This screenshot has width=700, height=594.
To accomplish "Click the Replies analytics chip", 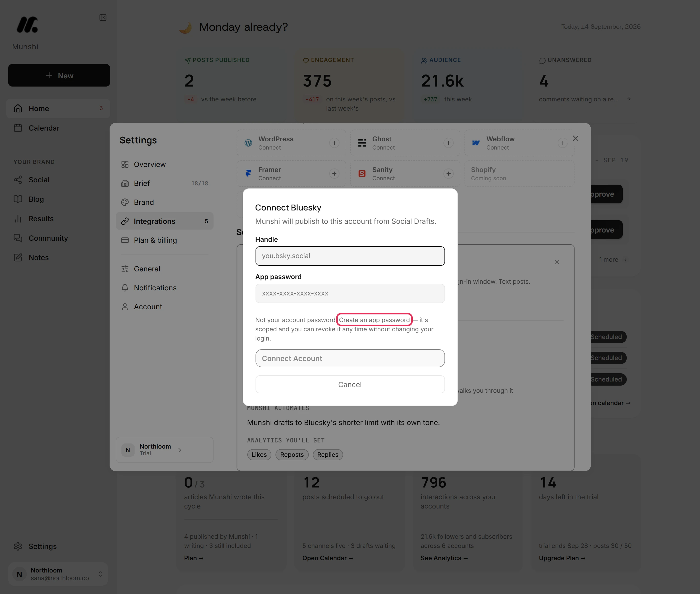I will [x=328, y=455].
